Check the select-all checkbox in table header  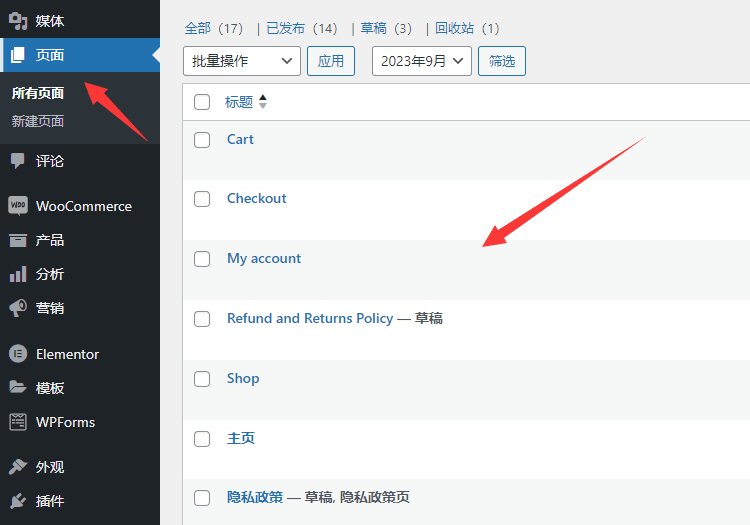point(202,102)
